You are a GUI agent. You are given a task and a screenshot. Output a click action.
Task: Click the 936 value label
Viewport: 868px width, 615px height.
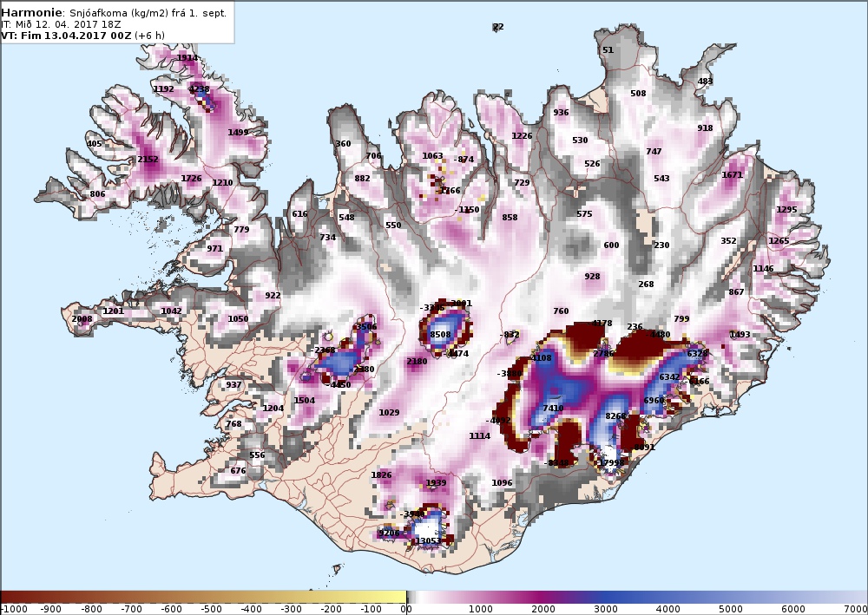pos(561,112)
